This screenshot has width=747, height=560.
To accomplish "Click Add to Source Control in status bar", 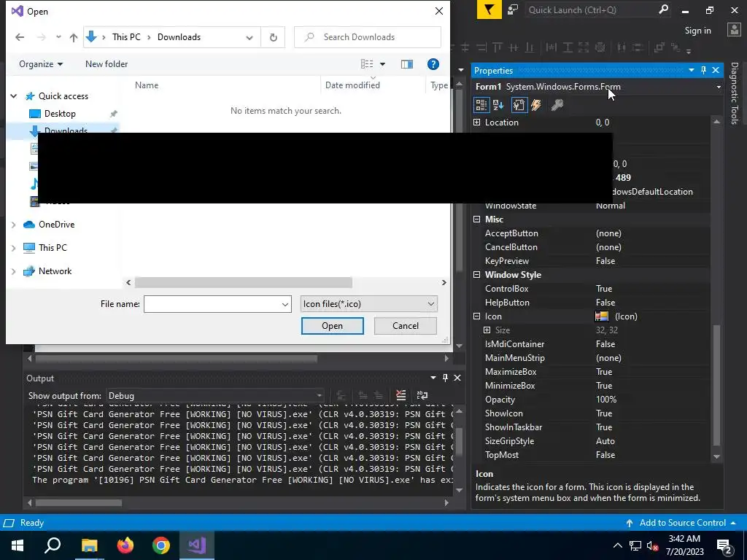I will click(682, 523).
